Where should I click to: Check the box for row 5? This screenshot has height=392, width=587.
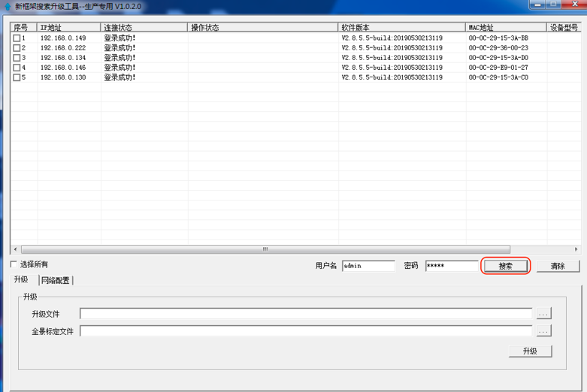(x=17, y=77)
